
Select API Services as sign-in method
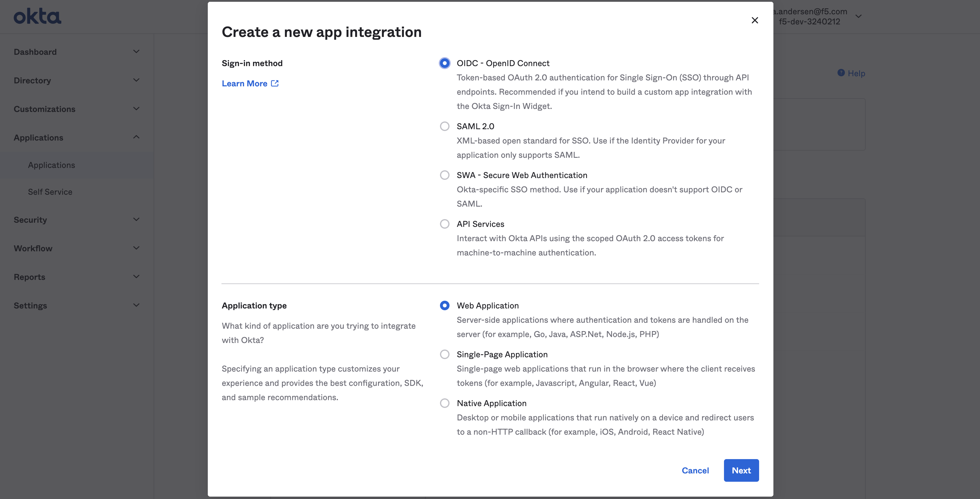point(444,223)
